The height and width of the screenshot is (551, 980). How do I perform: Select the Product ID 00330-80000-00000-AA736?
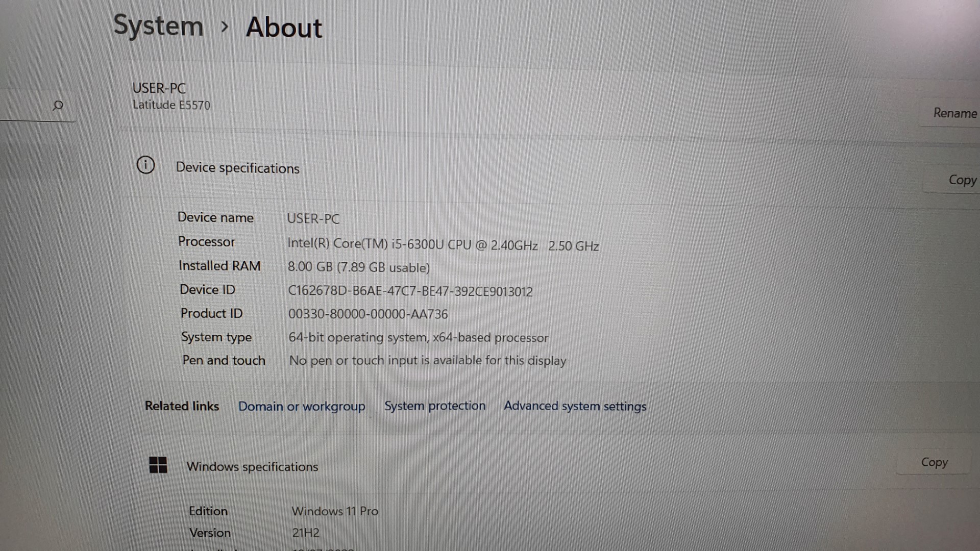[x=368, y=314]
